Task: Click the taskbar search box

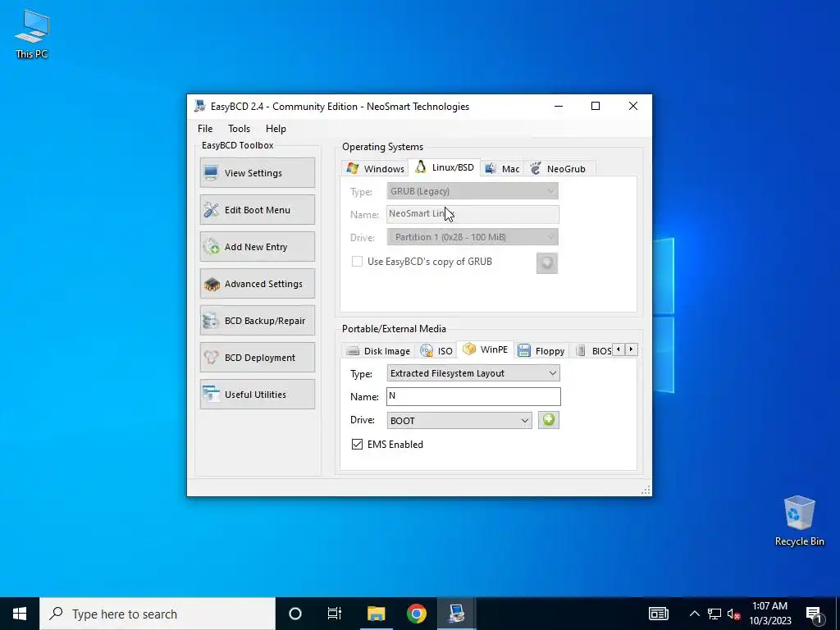Action: coord(157,614)
